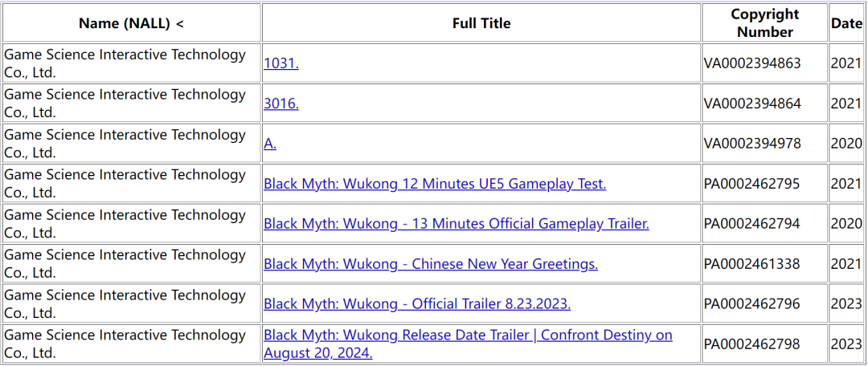Screen dimensions: 868x366
Task: Open the Official Trailer 8.23.2023 link
Action: click(416, 304)
